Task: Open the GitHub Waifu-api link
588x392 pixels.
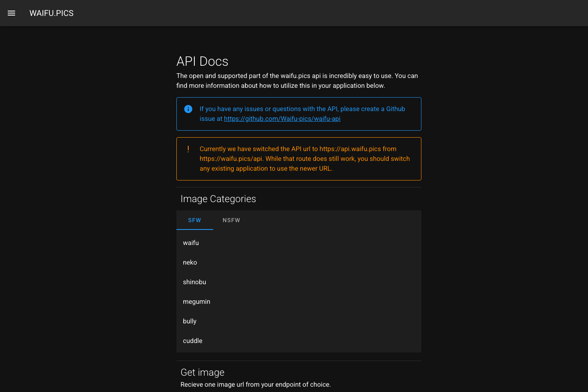Action: coord(282,118)
